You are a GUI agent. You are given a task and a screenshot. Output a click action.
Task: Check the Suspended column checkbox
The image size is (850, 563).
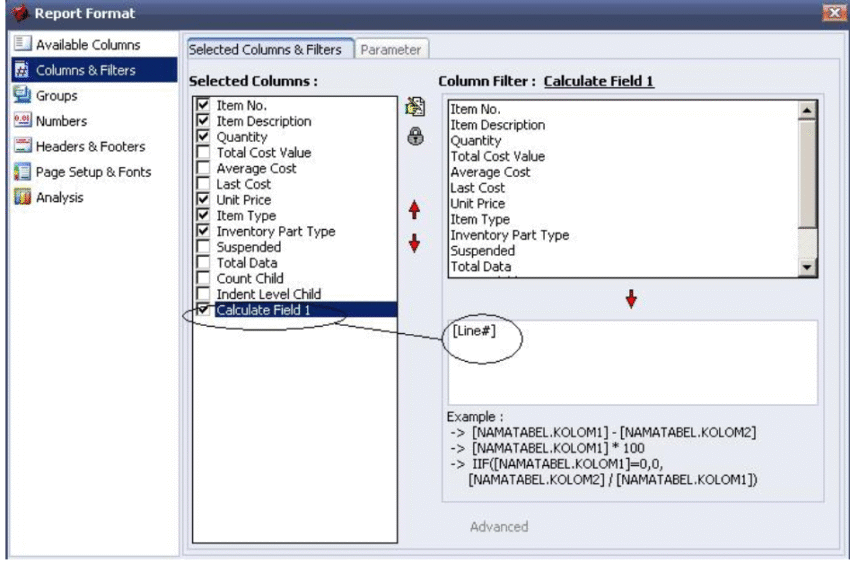203,246
